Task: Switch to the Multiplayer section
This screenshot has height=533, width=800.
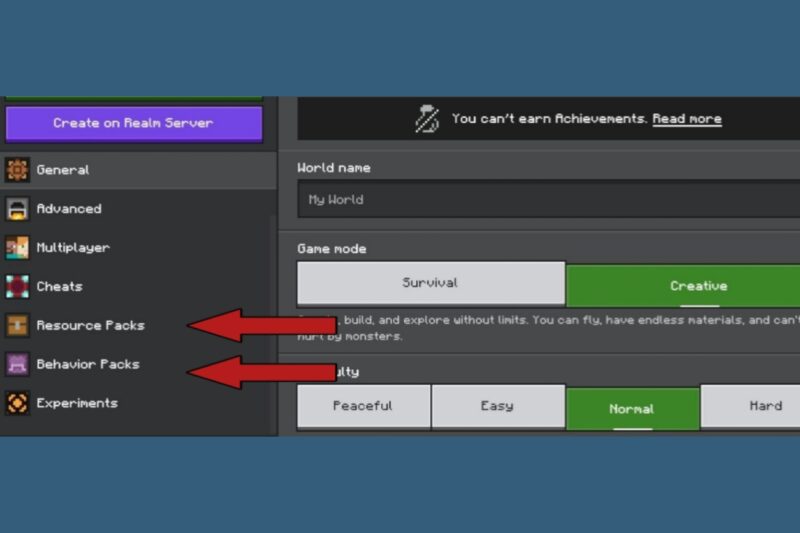Action: (x=138, y=248)
